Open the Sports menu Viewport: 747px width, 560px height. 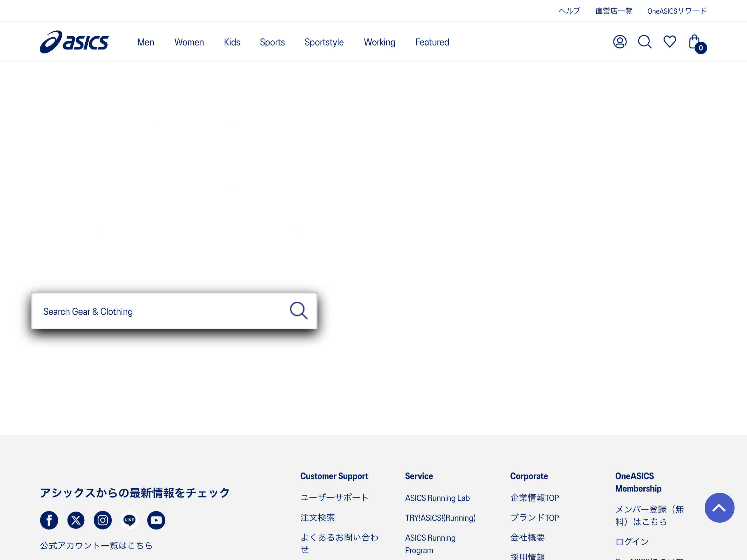(272, 42)
